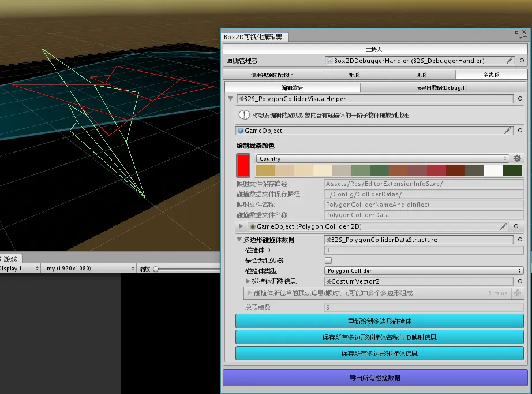Collapse the B2S_PolygonColliderVisualHelper foldout arrow
Viewport: 532px width, 394px height.
click(x=231, y=99)
